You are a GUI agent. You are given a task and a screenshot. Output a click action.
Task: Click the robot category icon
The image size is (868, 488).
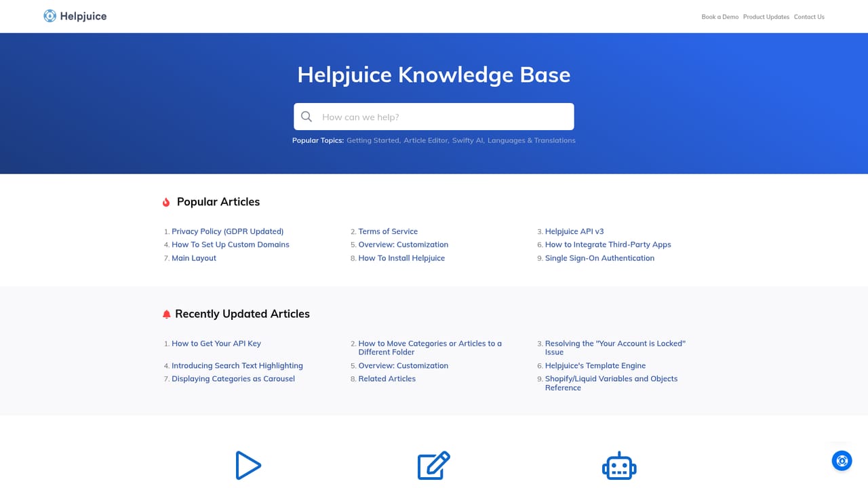click(x=619, y=466)
